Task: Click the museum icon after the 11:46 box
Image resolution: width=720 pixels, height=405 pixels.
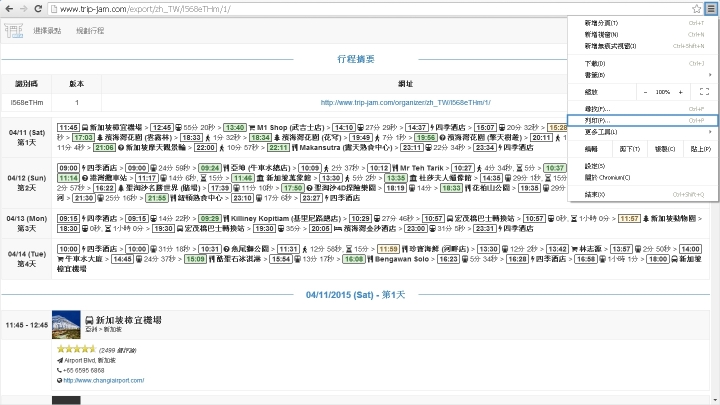Action: [x=260, y=178]
